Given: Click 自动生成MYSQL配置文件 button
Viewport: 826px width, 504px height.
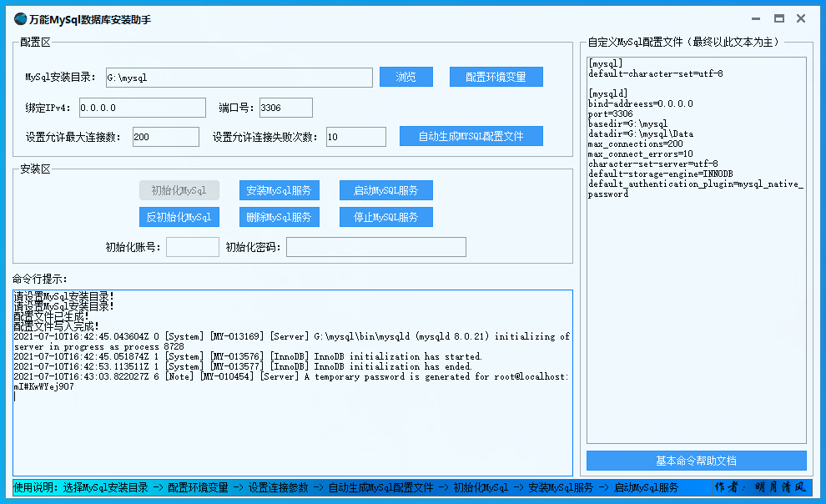Looking at the screenshot, I should tap(471, 136).
